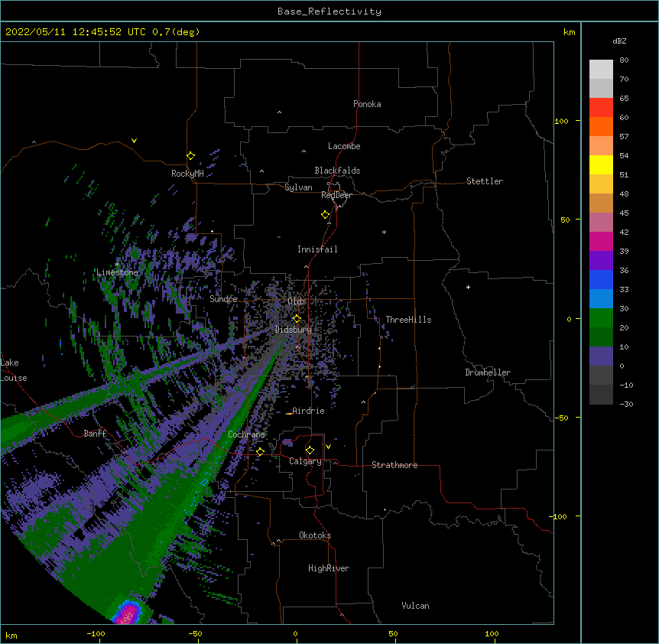Select the white caret marker west of Okotoks
Screen dimensions: 659x644
[x=278, y=541]
